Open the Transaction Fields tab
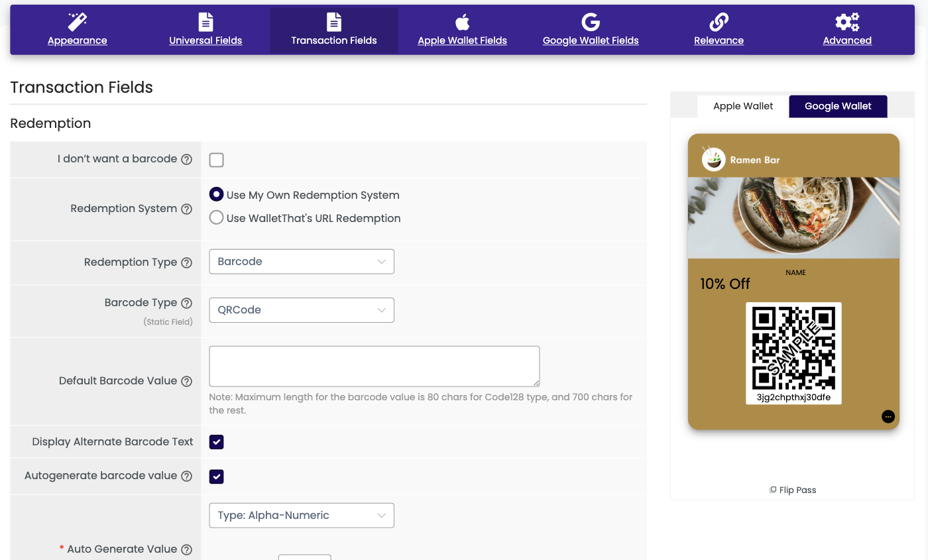The image size is (928, 560). 334,30
